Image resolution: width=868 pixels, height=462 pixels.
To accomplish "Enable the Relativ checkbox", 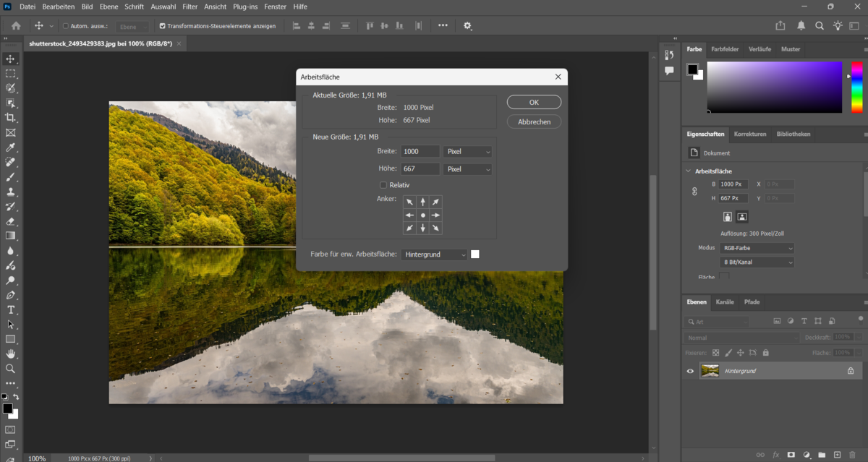I will [x=383, y=184].
